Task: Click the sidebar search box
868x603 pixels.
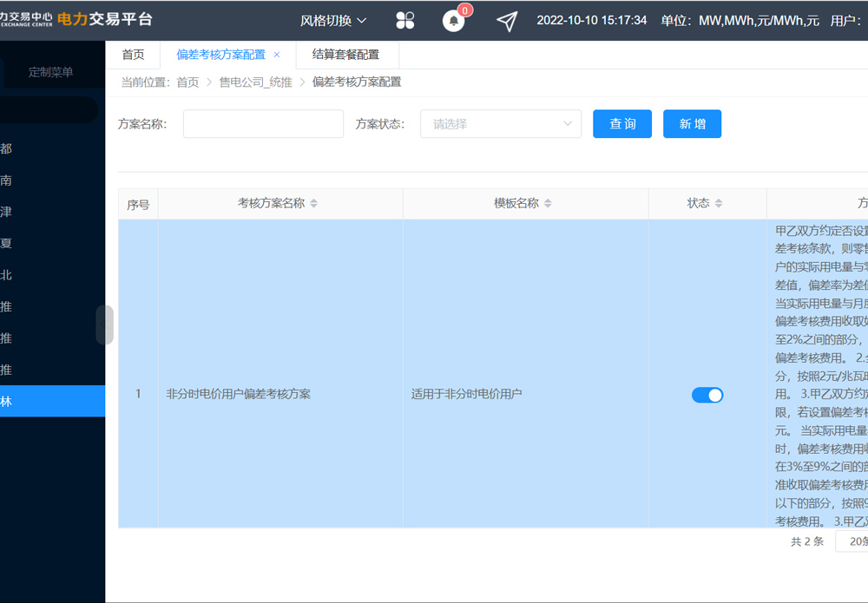Action: tap(49, 110)
